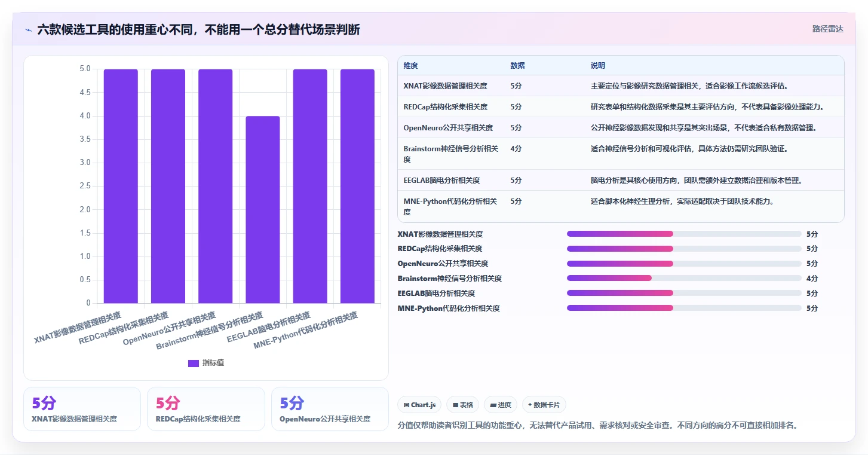Click the MNE-Python代码化分析相关度 progress bar

684,308
